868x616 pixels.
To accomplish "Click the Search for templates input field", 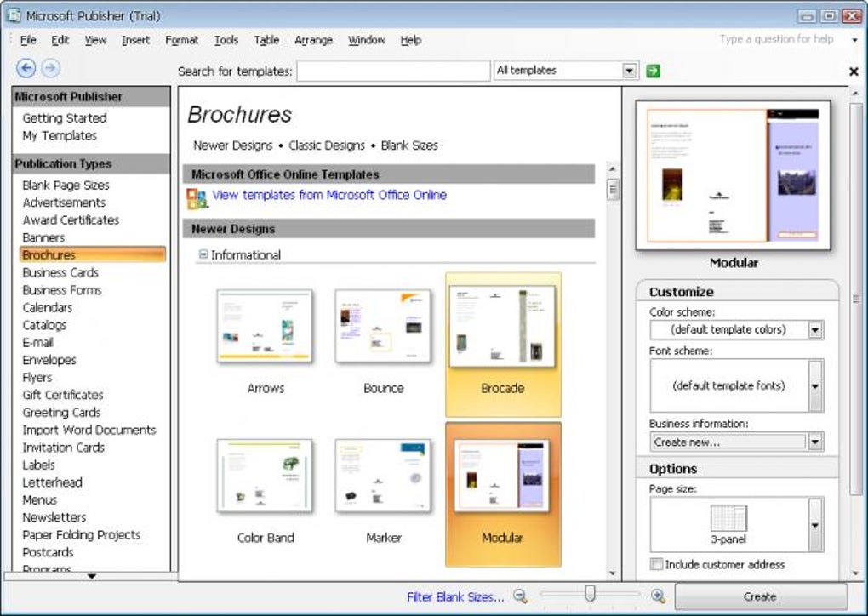I will click(x=394, y=71).
